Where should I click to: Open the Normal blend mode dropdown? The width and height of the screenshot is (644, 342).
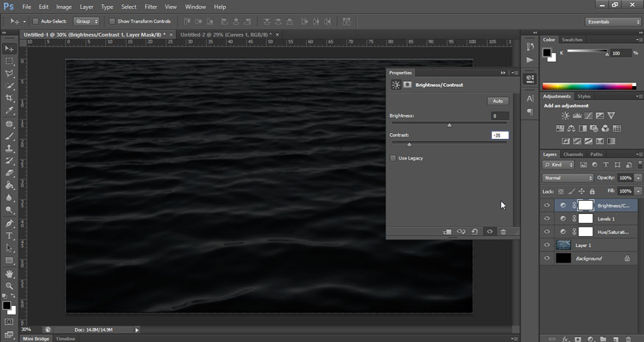click(567, 178)
